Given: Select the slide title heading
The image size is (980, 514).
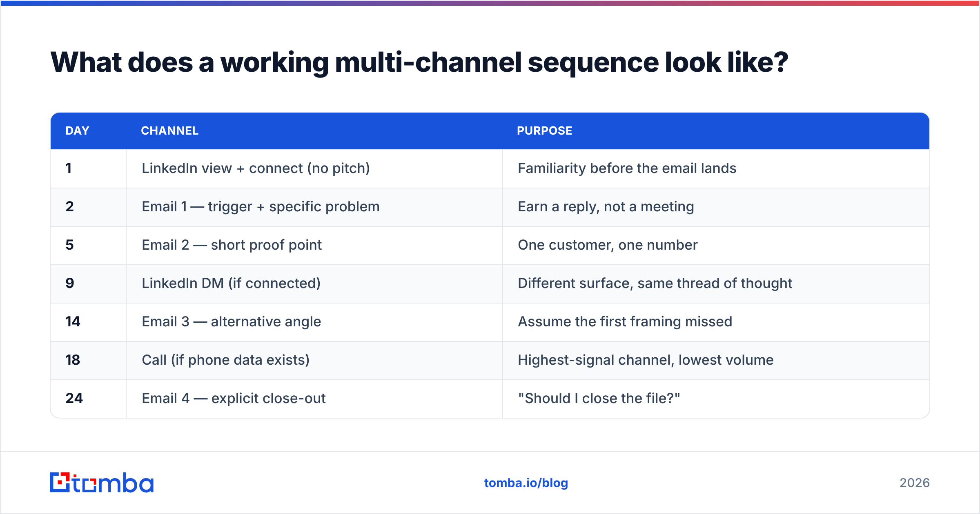Looking at the screenshot, I should tap(419, 62).
